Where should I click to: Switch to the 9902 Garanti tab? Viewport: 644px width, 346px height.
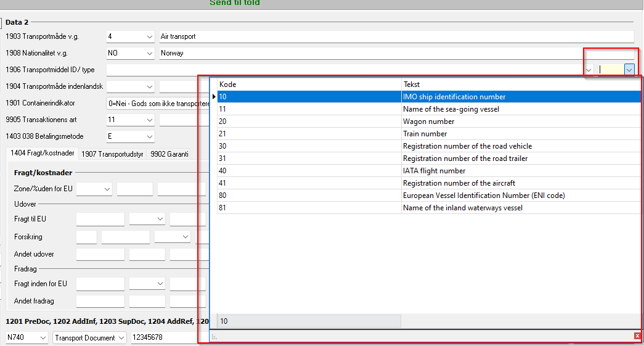coord(169,154)
